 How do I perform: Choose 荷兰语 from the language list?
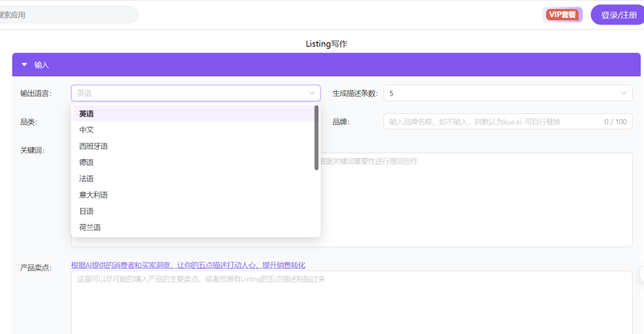(193, 227)
